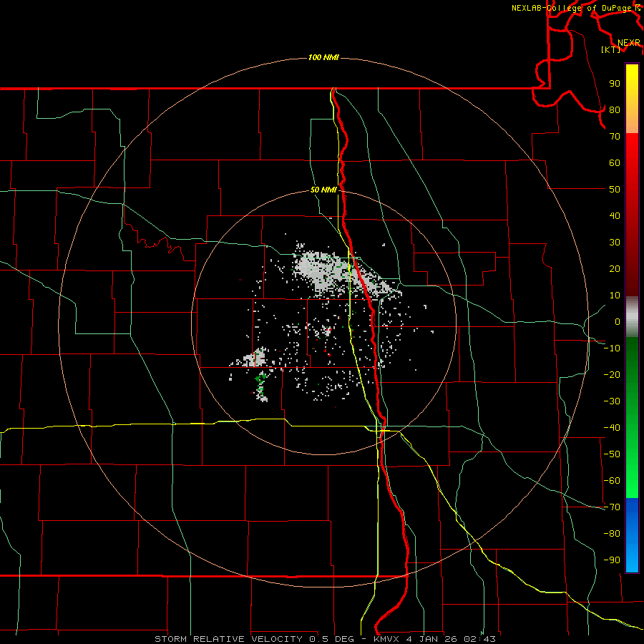Screen dimensions: 644x644
Task: Click the 90 value on velocity scale
Action: (615, 84)
